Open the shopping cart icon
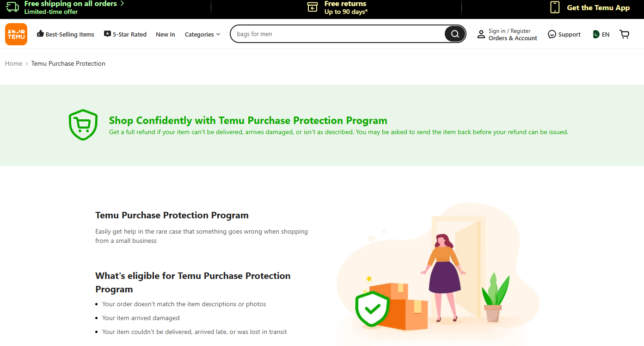This screenshot has height=346, width=644. click(x=625, y=34)
